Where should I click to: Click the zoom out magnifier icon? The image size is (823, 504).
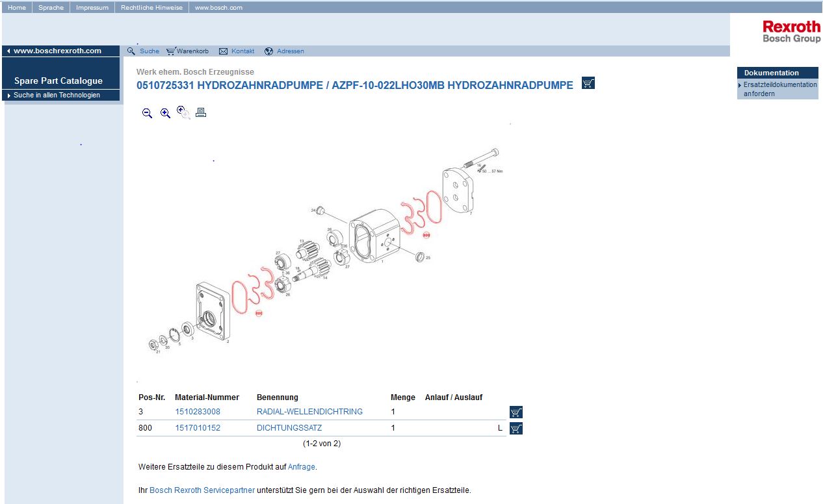click(147, 113)
